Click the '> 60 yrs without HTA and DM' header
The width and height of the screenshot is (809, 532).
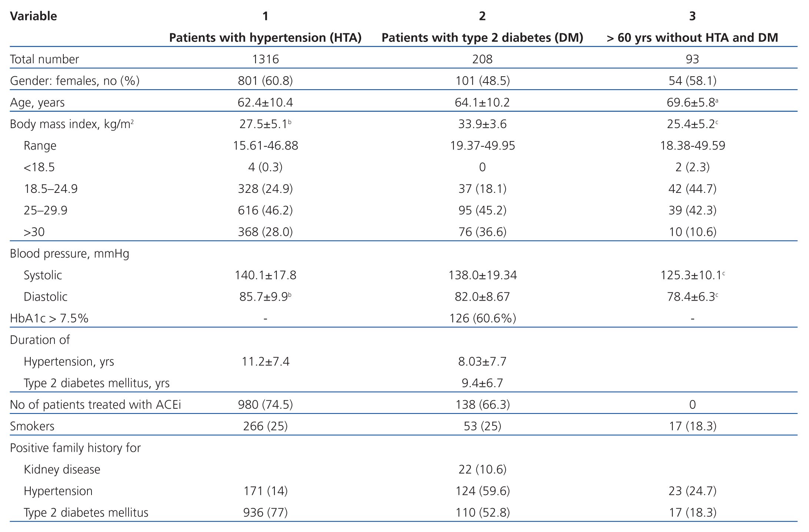coord(692,38)
